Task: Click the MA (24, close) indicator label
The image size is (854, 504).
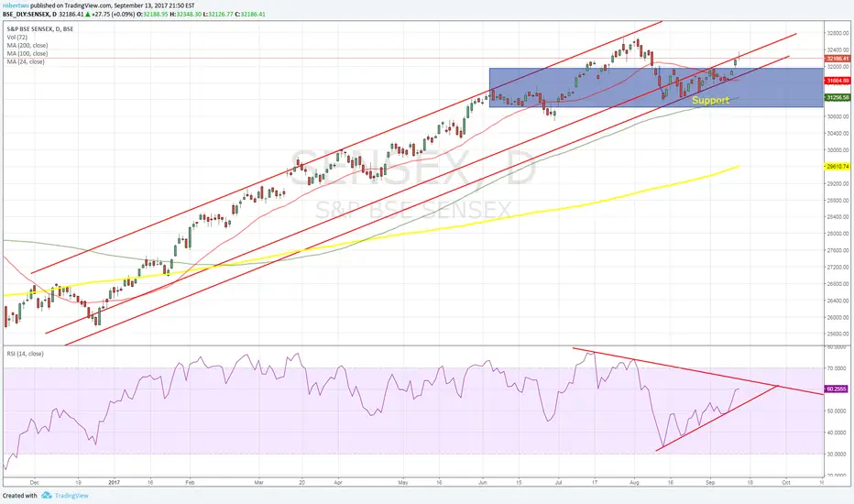Action: coord(26,61)
